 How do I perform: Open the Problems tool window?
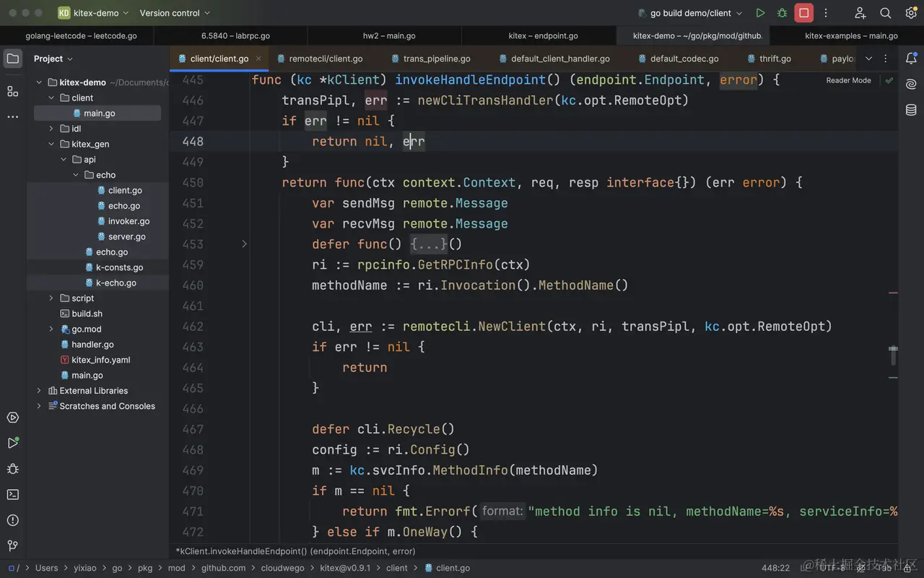[13, 520]
